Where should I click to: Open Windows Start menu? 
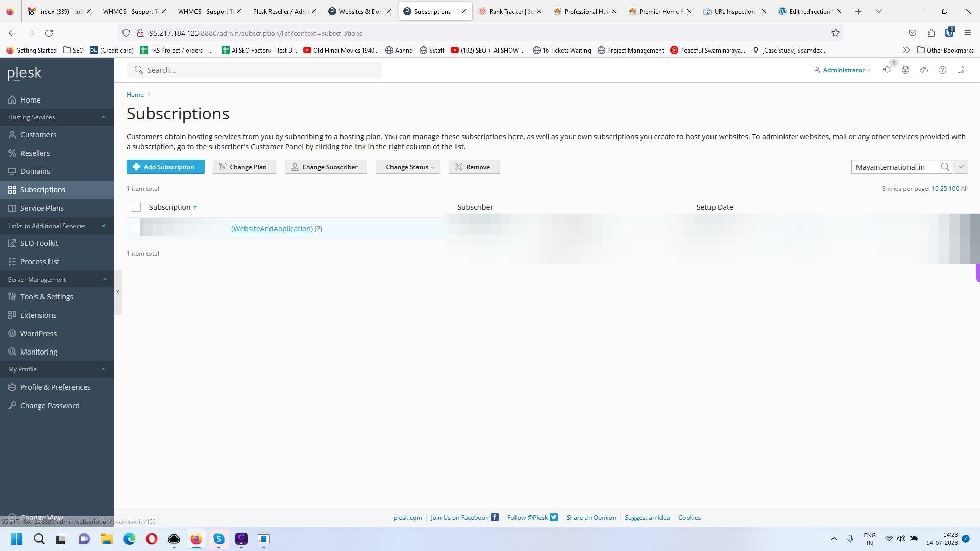click(16, 539)
